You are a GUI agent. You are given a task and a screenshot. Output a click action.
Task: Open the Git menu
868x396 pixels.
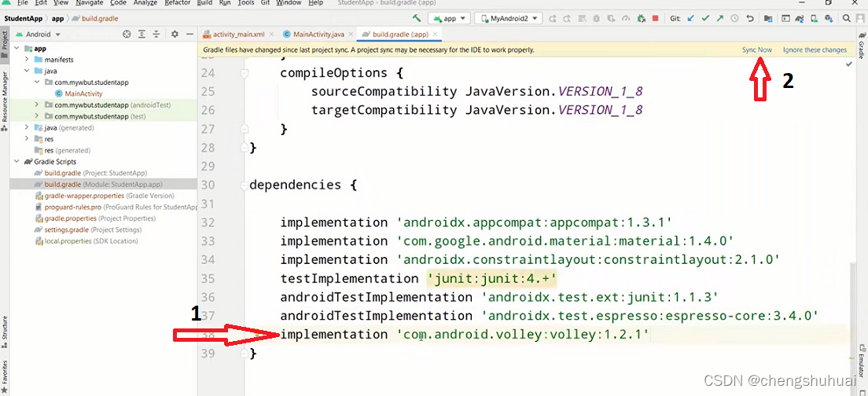(265, 3)
